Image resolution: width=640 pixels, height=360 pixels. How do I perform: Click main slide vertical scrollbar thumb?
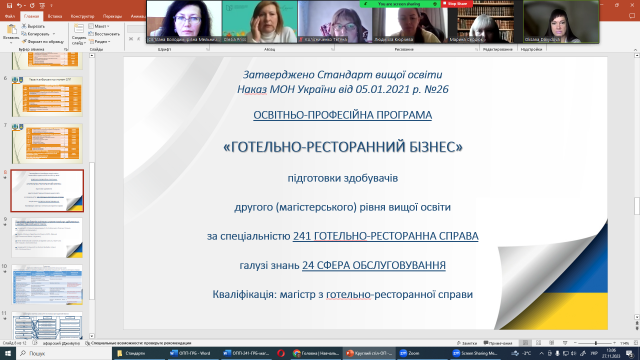pos(637,205)
